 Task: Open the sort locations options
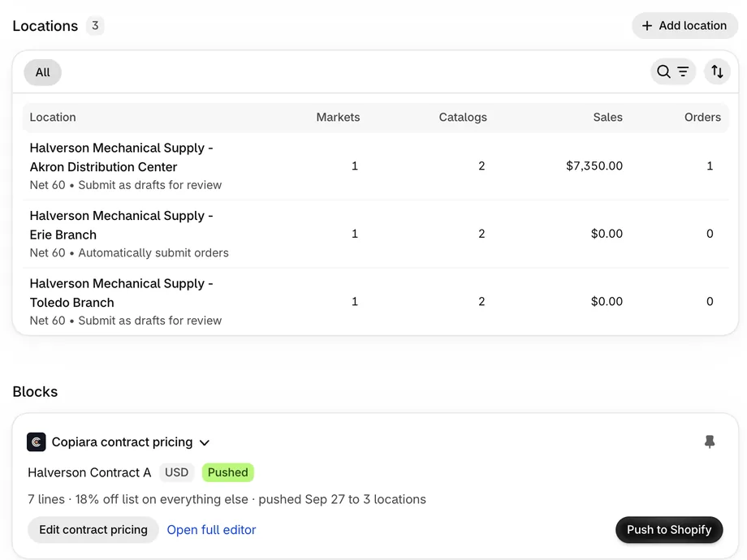coord(717,72)
